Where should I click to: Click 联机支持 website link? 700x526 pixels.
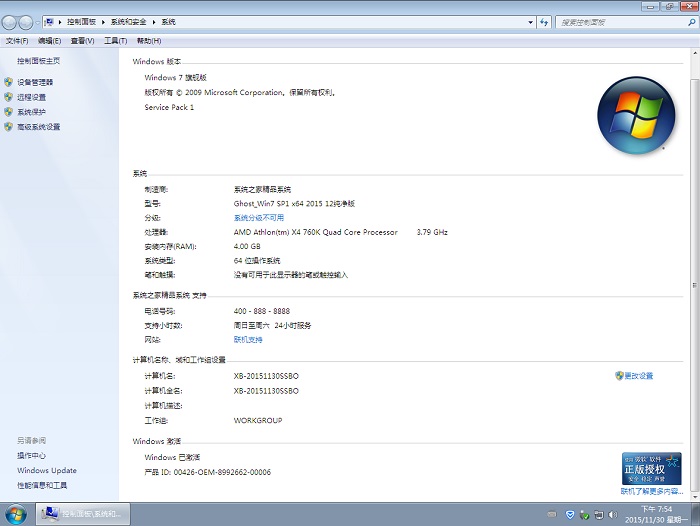coord(248,339)
